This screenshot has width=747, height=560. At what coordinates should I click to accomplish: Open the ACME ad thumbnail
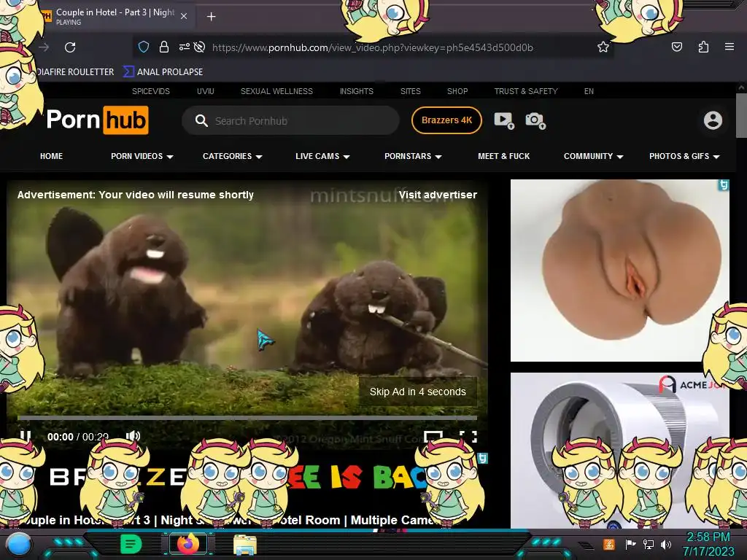click(x=620, y=450)
